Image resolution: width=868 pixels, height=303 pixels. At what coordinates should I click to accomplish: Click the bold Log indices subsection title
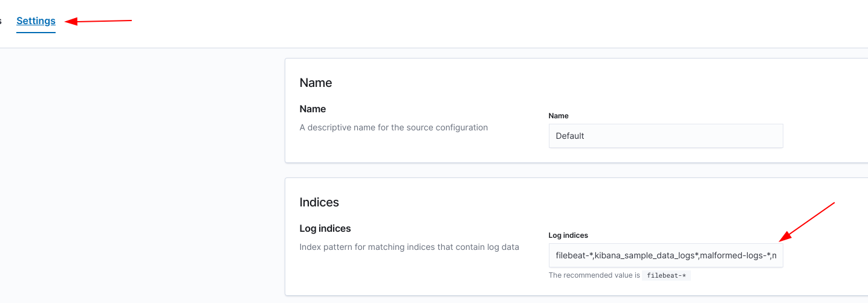coord(325,229)
